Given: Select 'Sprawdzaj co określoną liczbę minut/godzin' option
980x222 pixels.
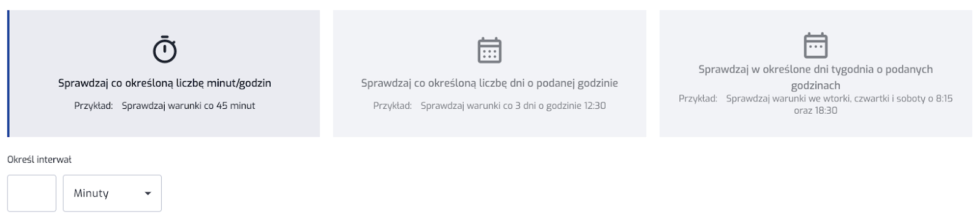Looking at the screenshot, I should tap(164, 73).
